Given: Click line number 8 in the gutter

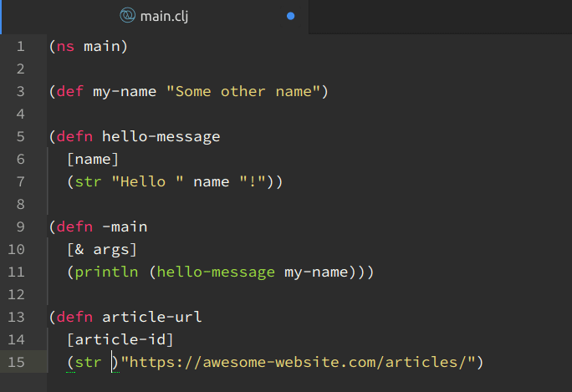Looking at the screenshot, I should click(x=21, y=205).
